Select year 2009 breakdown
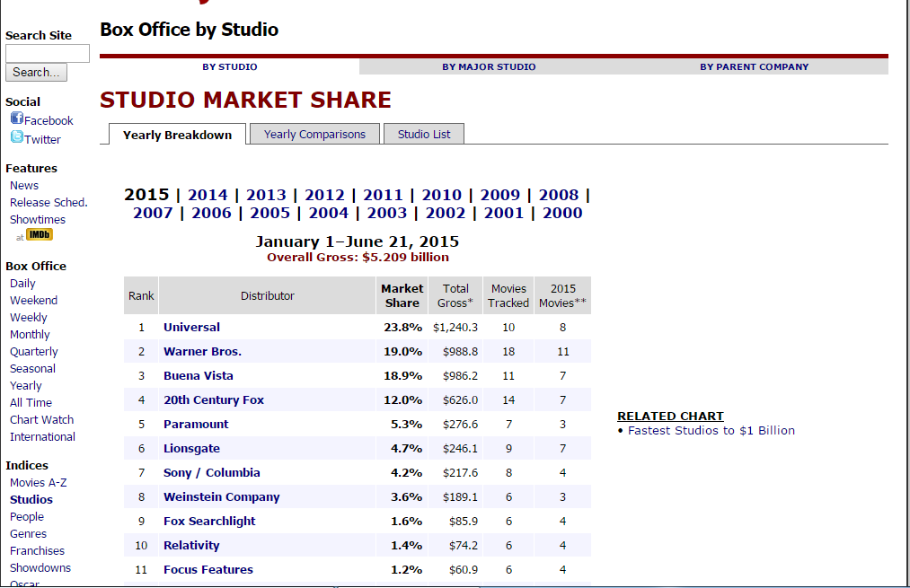 click(x=500, y=195)
